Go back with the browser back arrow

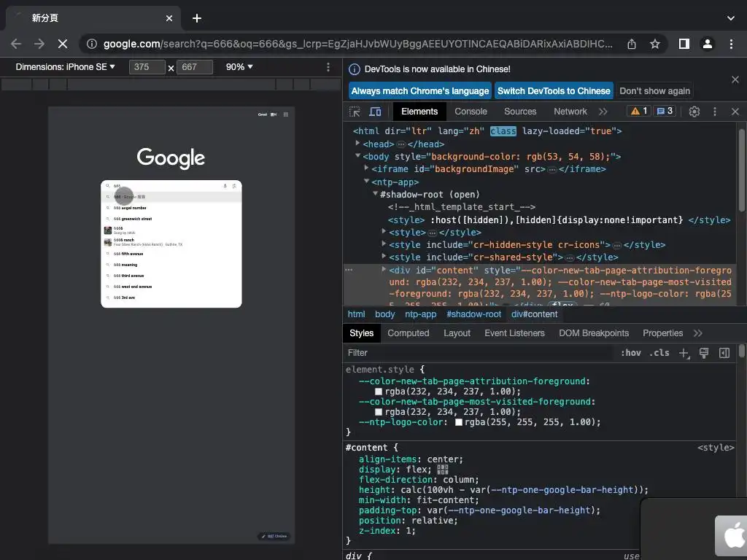pyautogui.click(x=16, y=44)
